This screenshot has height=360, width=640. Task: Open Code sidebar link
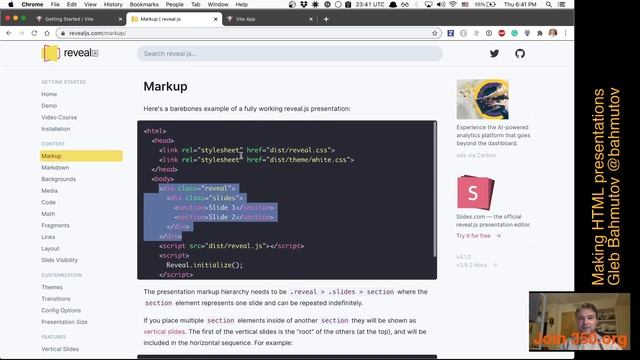point(48,202)
